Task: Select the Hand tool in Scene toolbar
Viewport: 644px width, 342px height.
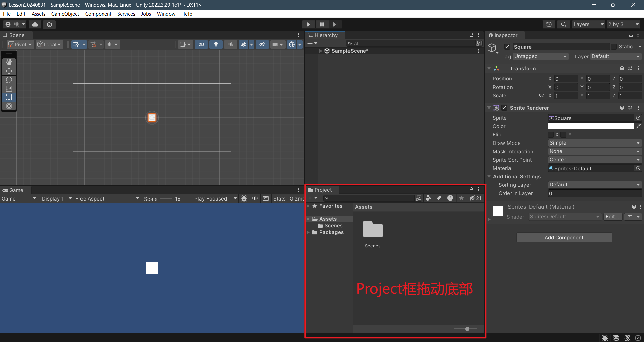Action: click(9, 62)
